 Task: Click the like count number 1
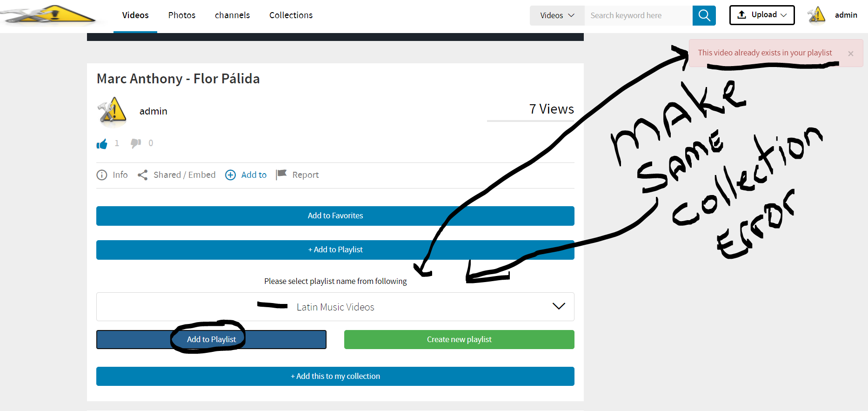coord(117,143)
